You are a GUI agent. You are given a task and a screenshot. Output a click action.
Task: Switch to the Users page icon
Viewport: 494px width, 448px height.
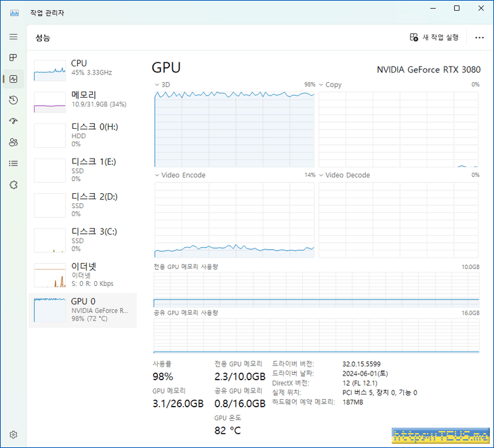[x=13, y=142]
